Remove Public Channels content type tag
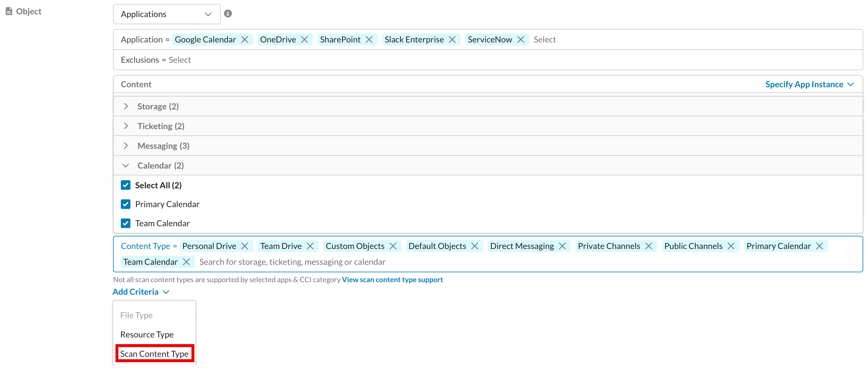 pyautogui.click(x=731, y=246)
